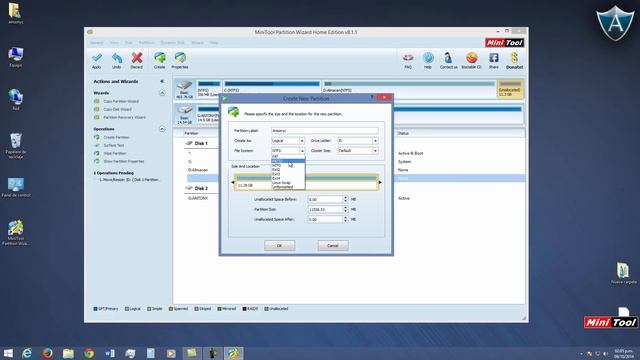Open Firefox from taskbar

pyautogui.click(x=47, y=353)
